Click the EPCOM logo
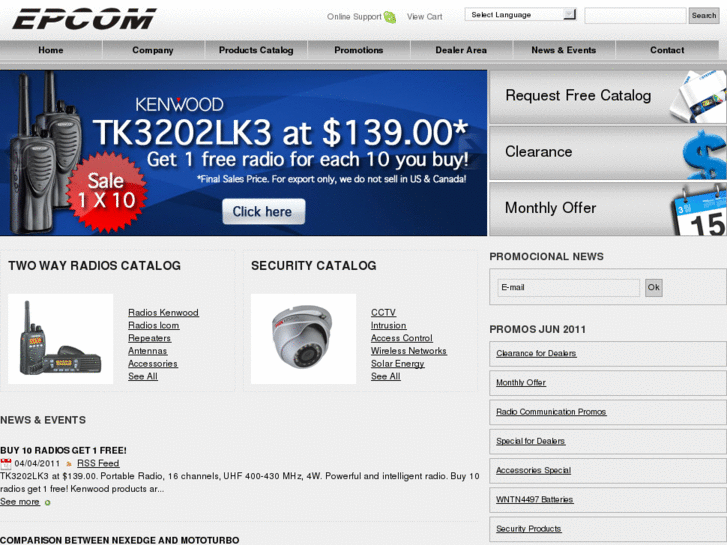Viewport: 727px width, 545px height. click(84, 19)
